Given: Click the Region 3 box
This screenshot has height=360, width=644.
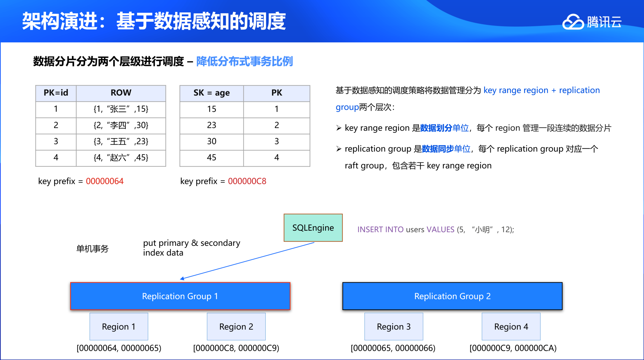Looking at the screenshot, I should pos(393,326).
